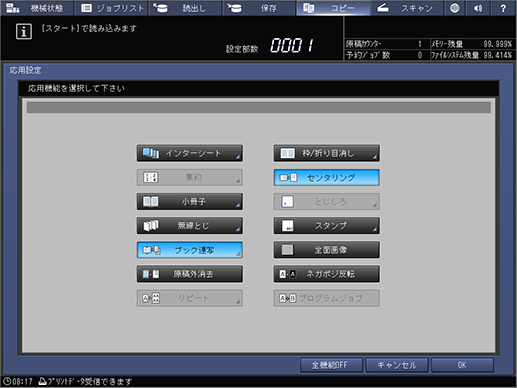
Task: Click the clock icon in status bar
Action: pyautogui.click(x=7, y=381)
